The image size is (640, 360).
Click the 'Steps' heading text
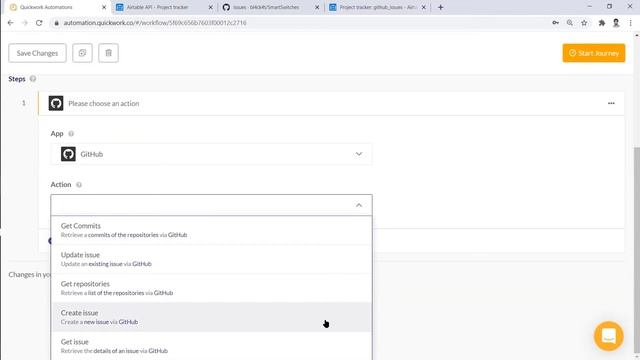(17, 79)
